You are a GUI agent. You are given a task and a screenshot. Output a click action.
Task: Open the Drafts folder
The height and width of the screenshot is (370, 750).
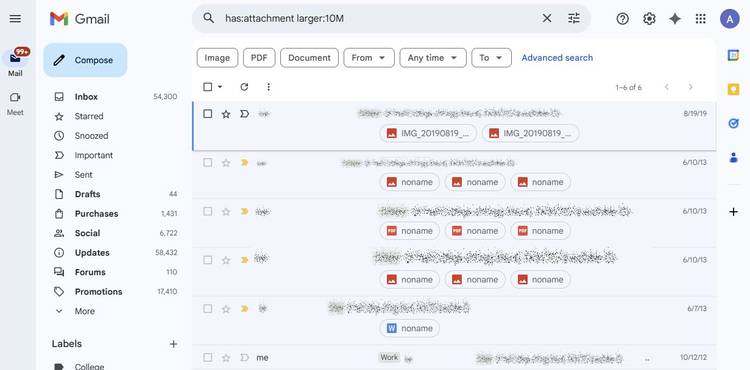115,194
